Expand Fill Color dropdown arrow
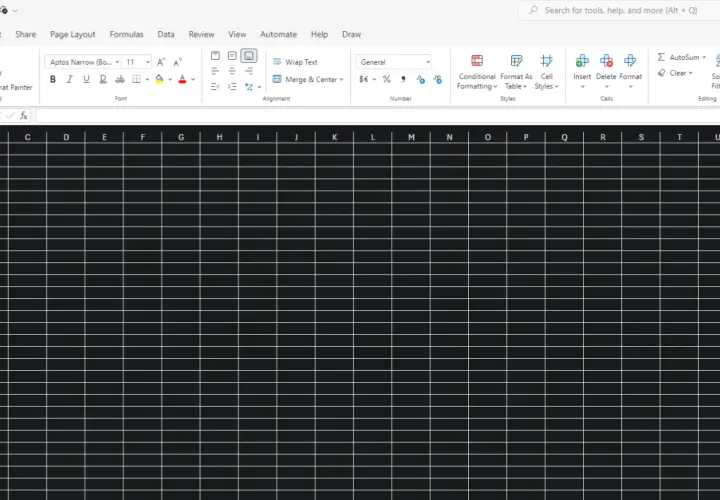720x500 pixels. tap(170, 79)
